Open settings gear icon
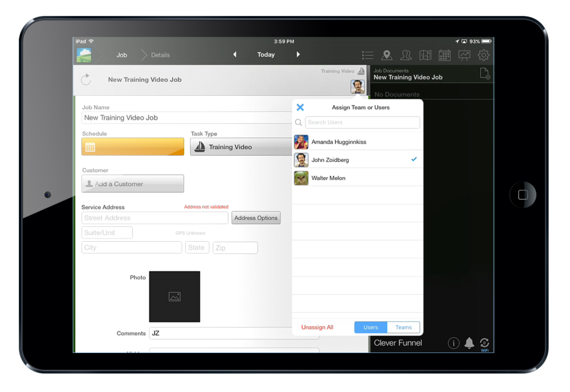570x392 pixels. click(484, 55)
